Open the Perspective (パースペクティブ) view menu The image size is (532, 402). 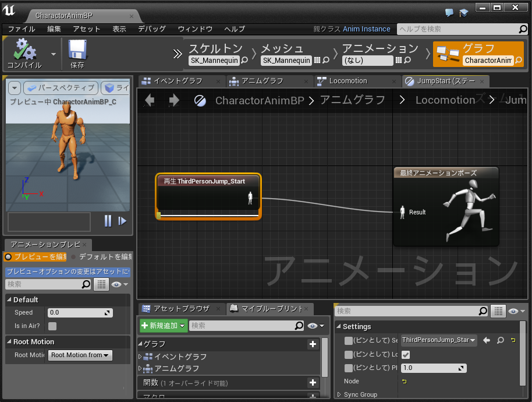(61, 88)
